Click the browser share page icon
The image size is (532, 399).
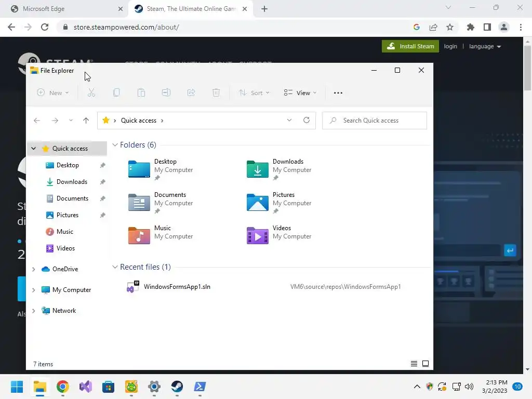pyautogui.click(x=433, y=27)
